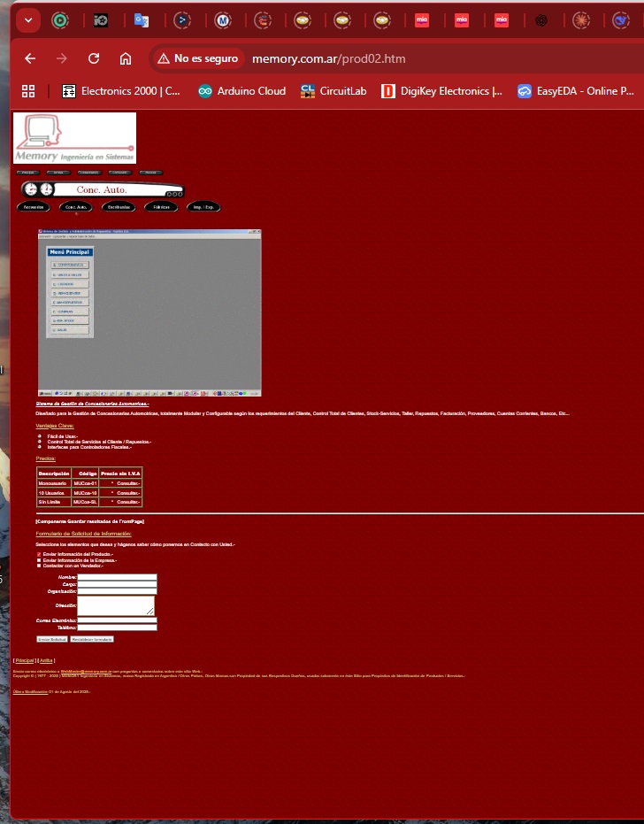This screenshot has width=644, height=824.
Task: Switch to the ChatGPT knot-icon tab
Action: 541,20
